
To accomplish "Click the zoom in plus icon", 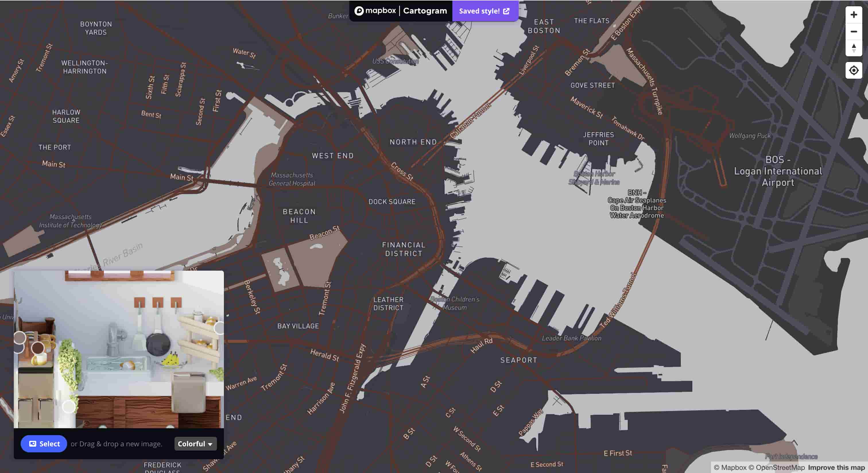I will (x=854, y=14).
